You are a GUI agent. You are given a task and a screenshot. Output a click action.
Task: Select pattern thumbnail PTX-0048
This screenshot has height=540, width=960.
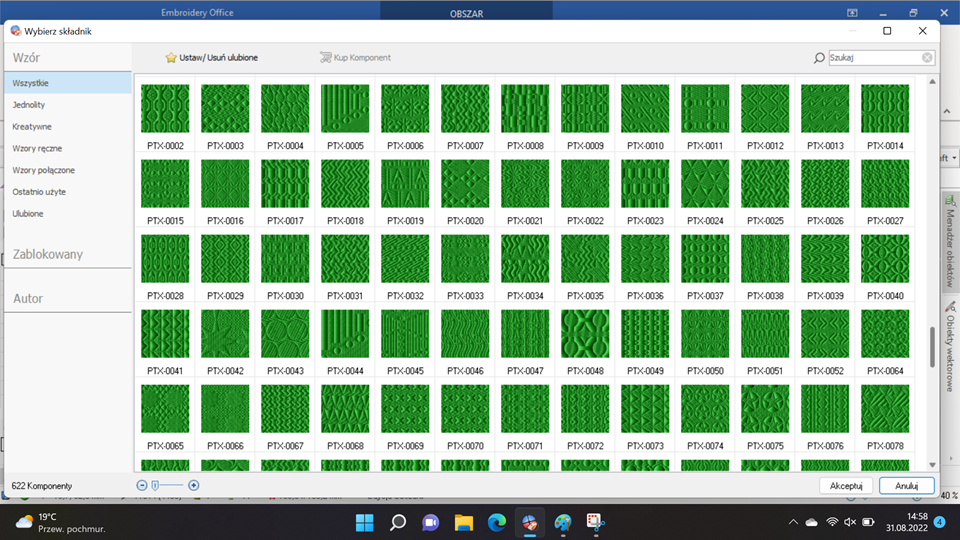point(585,334)
